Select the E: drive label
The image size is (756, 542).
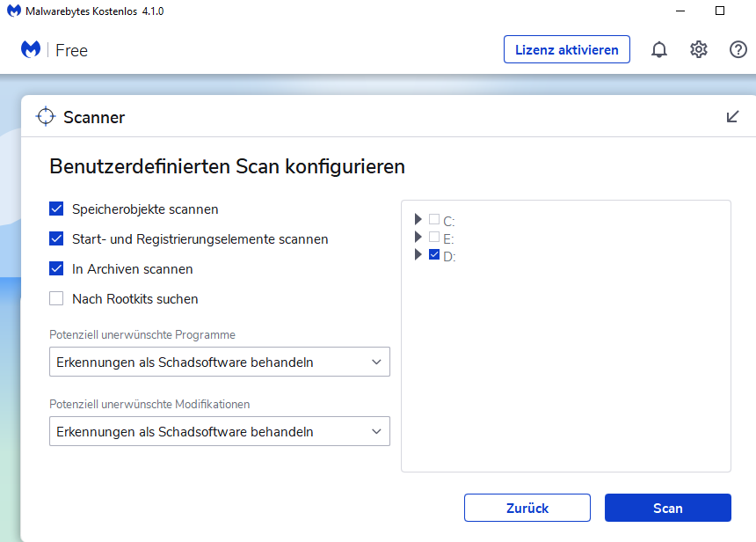pos(448,239)
